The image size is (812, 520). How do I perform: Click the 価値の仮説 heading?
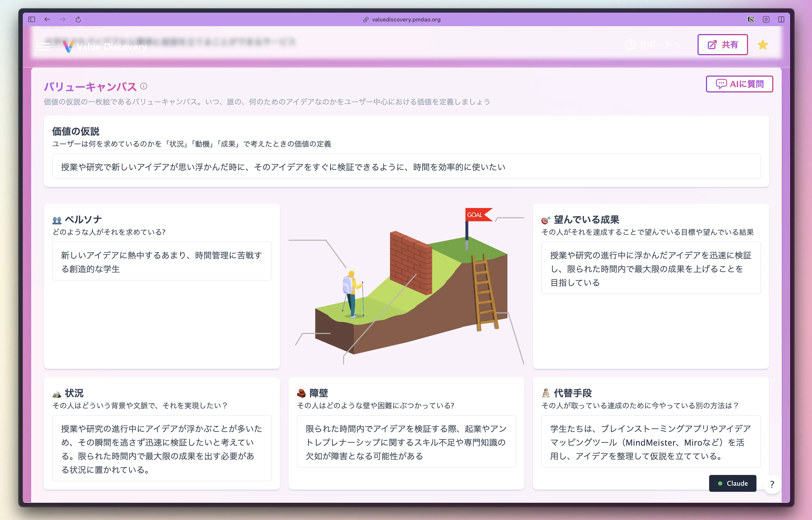[x=76, y=131]
